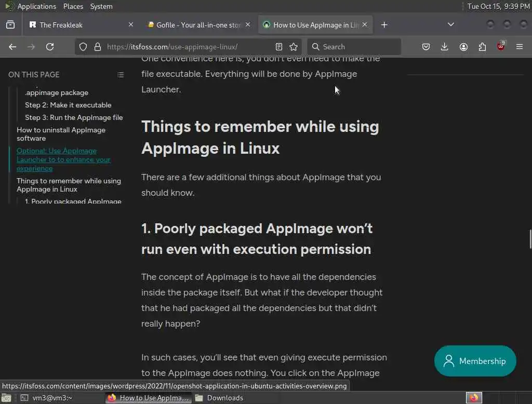
Task: Click the site security padlock icon
Action: tap(98, 47)
